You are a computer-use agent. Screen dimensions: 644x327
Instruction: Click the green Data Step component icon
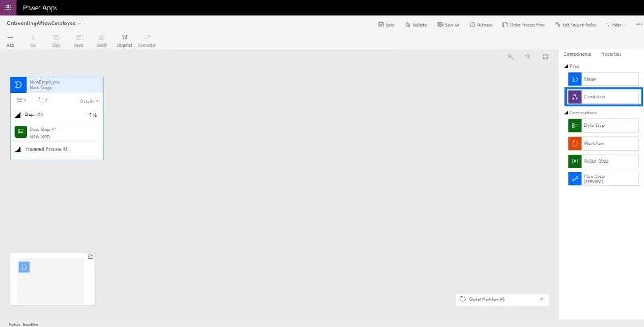coord(575,126)
